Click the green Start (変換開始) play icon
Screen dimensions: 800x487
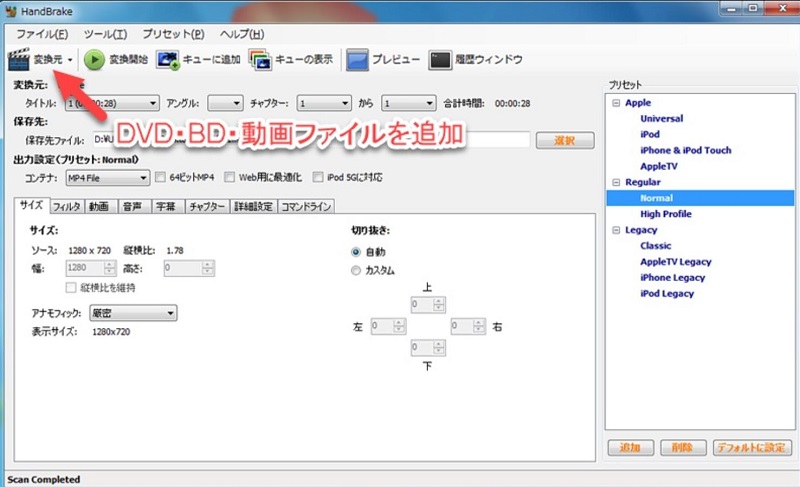pos(94,60)
